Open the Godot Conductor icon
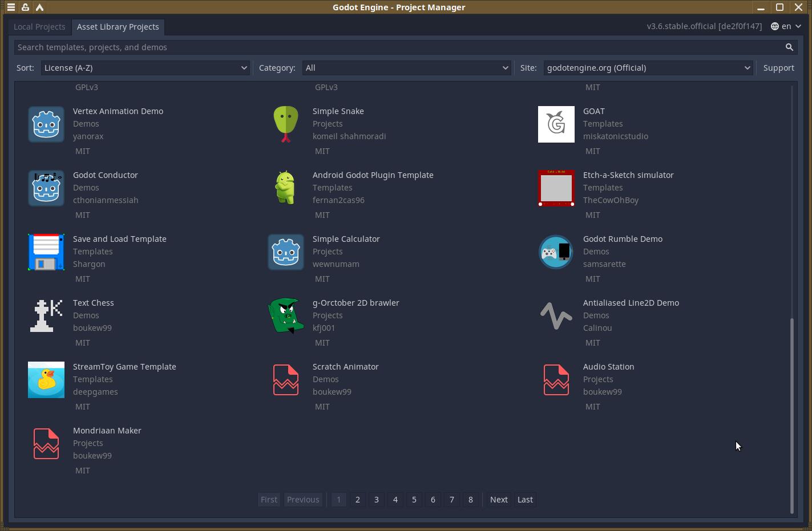Screen dimensions: 812x531 (46, 188)
